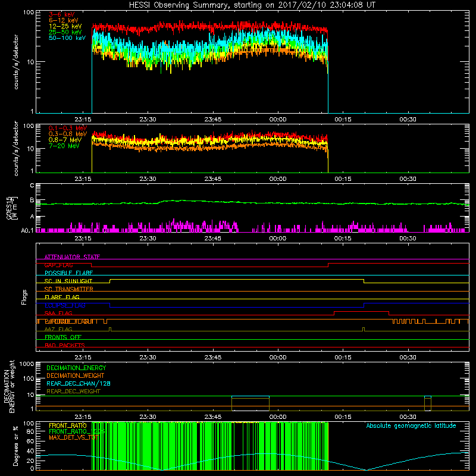476x476 pixels.
Task: Click the 00:30 tick label under the GOES15 panel
Action: pyautogui.click(x=408, y=239)
